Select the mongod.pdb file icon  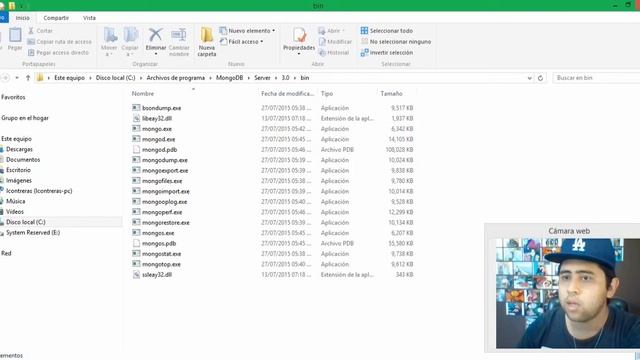pyautogui.click(x=136, y=150)
